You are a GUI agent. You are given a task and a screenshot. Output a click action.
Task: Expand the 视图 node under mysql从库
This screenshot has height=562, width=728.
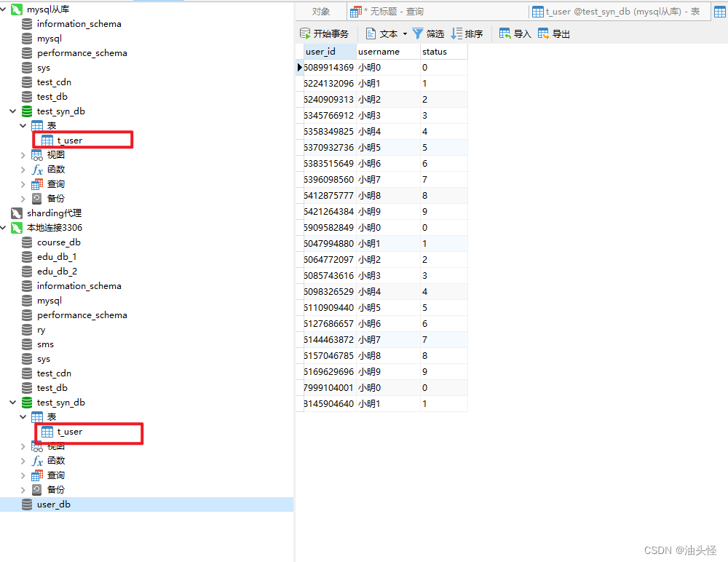point(24,155)
